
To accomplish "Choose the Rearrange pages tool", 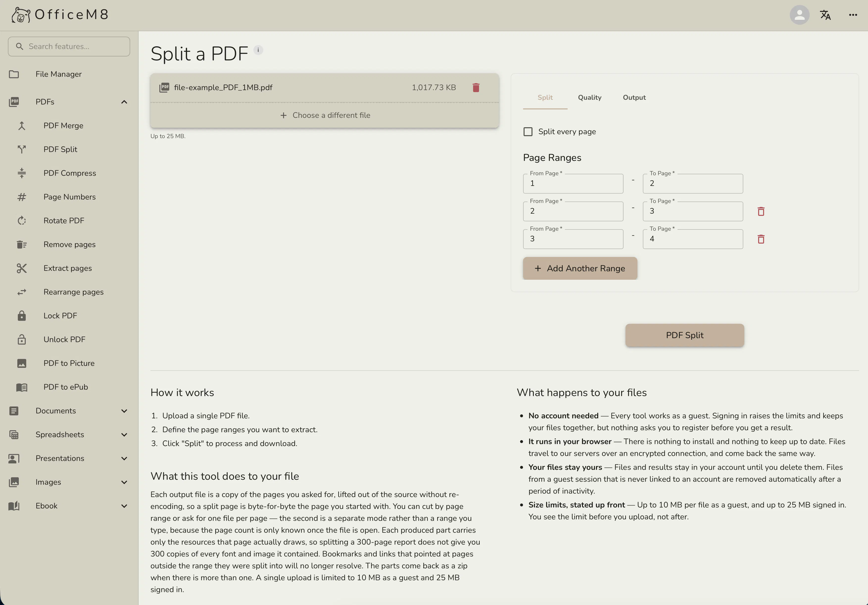I will (69, 292).
